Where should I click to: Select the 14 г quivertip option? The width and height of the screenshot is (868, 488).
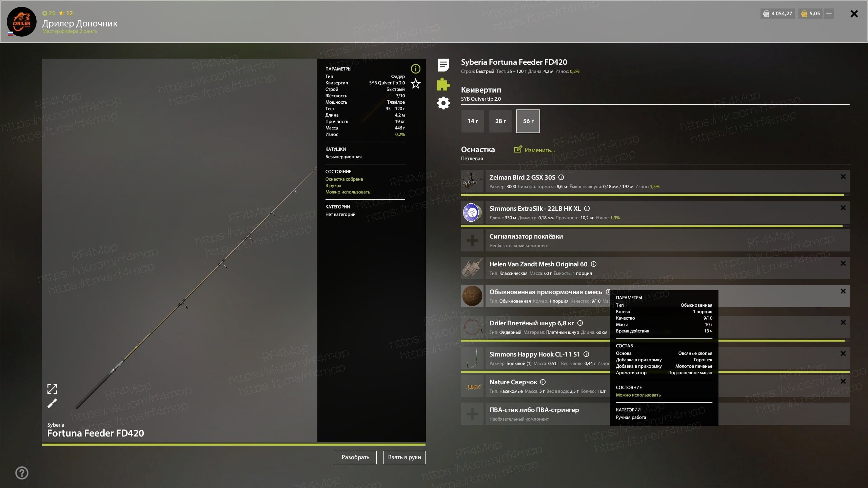473,121
